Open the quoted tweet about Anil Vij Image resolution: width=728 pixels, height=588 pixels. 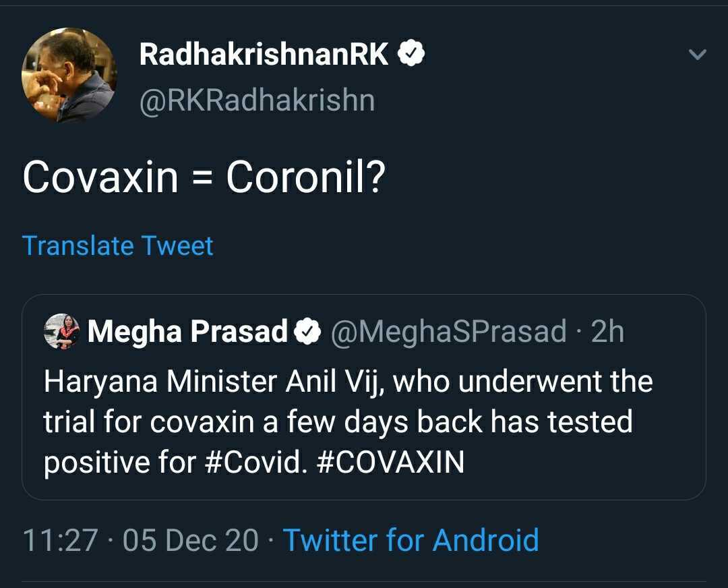[364, 422]
